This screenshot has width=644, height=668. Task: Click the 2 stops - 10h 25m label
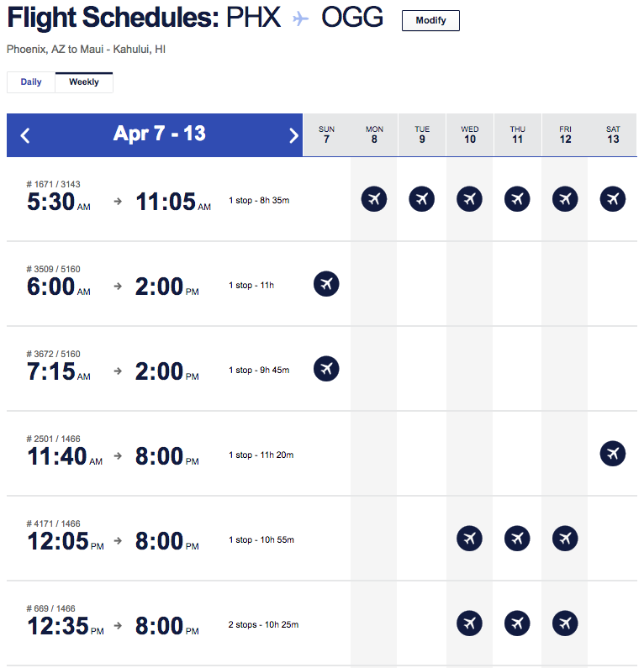click(x=263, y=624)
